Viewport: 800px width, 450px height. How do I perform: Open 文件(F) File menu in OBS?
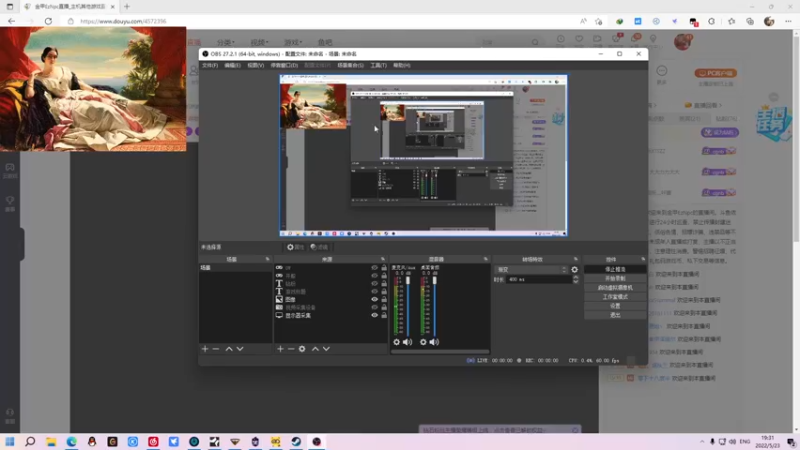pos(210,65)
